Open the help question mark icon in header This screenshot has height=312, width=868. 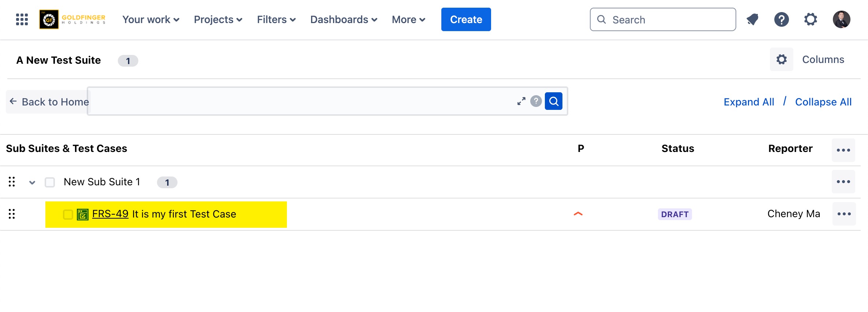pyautogui.click(x=781, y=19)
